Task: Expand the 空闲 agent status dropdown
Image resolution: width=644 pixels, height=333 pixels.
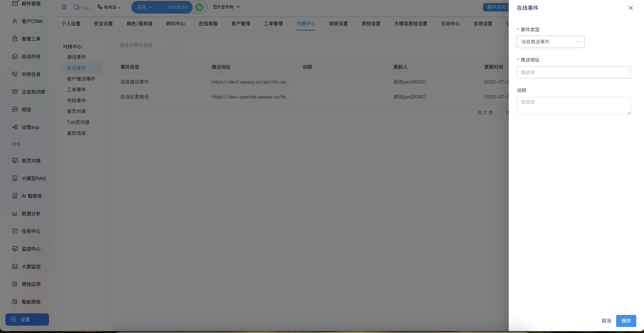Action: (145, 7)
